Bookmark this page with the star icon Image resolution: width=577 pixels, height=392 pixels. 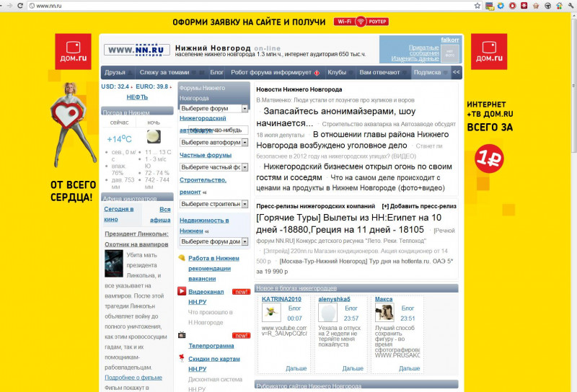pos(477,6)
